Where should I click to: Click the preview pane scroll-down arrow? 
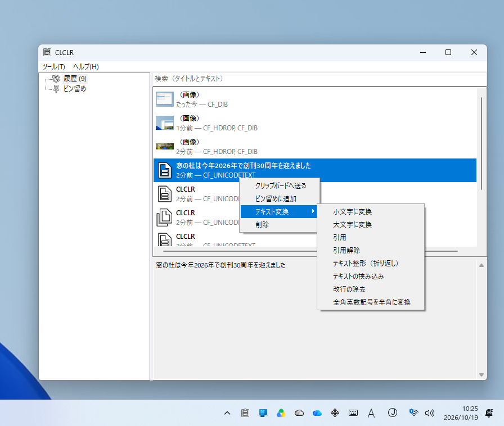(481, 375)
